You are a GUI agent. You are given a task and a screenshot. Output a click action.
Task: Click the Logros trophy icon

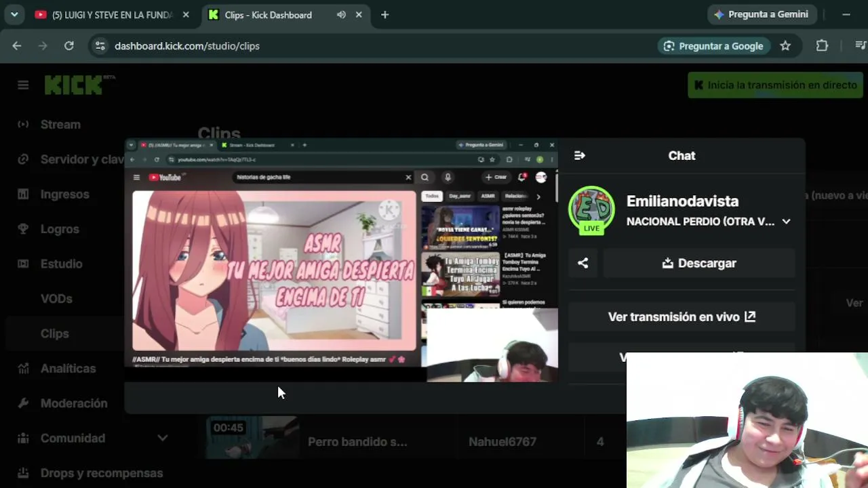[x=23, y=229]
